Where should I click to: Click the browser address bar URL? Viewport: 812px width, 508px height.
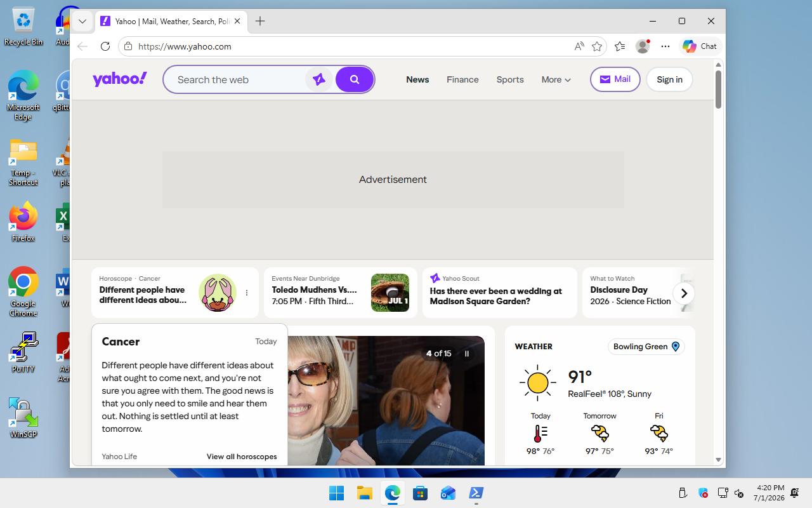click(185, 46)
